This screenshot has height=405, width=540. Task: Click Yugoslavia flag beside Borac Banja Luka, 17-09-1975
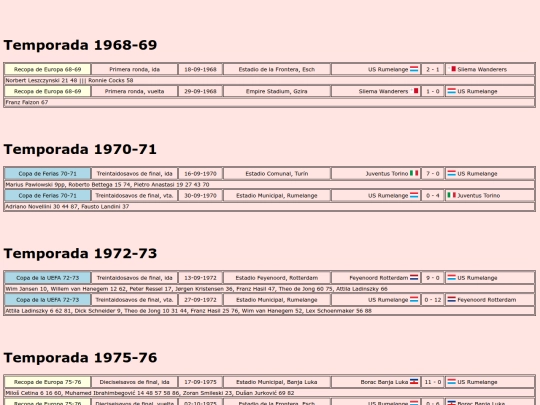(414, 382)
